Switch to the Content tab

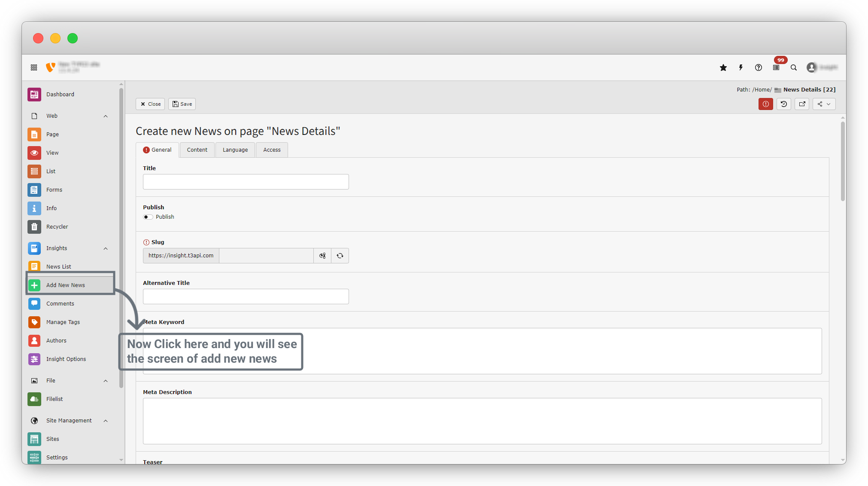[197, 150]
